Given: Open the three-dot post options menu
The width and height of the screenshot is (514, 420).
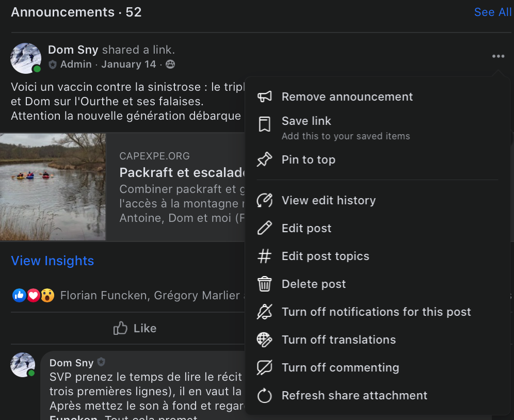Looking at the screenshot, I should click(499, 56).
